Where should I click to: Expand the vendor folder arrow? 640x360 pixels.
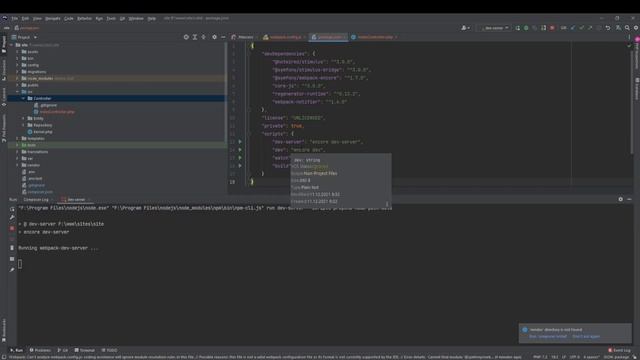[17, 165]
